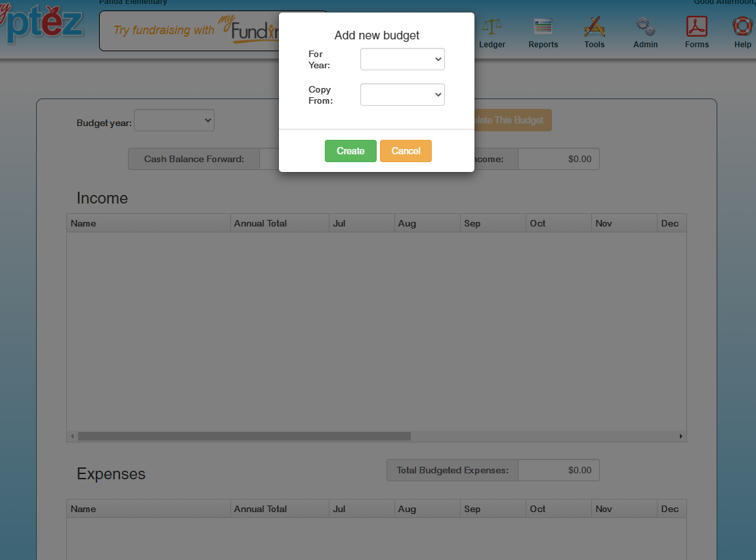Click the Delete This Budget button
Screen dimensions: 756x560
tap(513, 120)
